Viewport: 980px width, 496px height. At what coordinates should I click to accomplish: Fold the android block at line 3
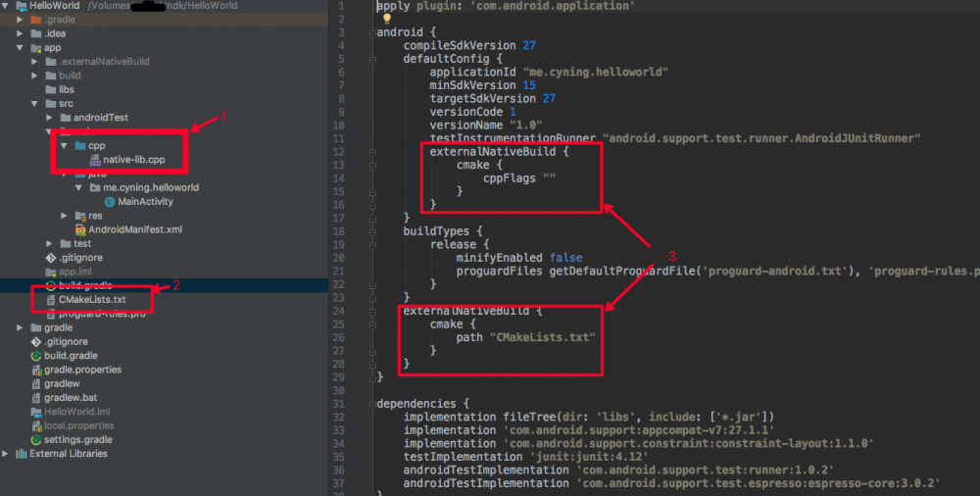coord(372,32)
